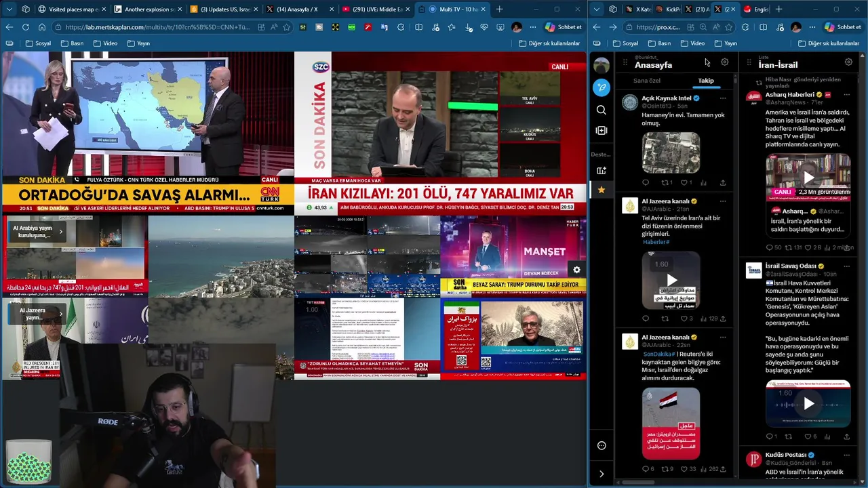The width and height of the screenshot is (868, 488).
Task: Open SonDakika# hashtag link in Al Jazeera post
Action: click(x=658, y=354)
